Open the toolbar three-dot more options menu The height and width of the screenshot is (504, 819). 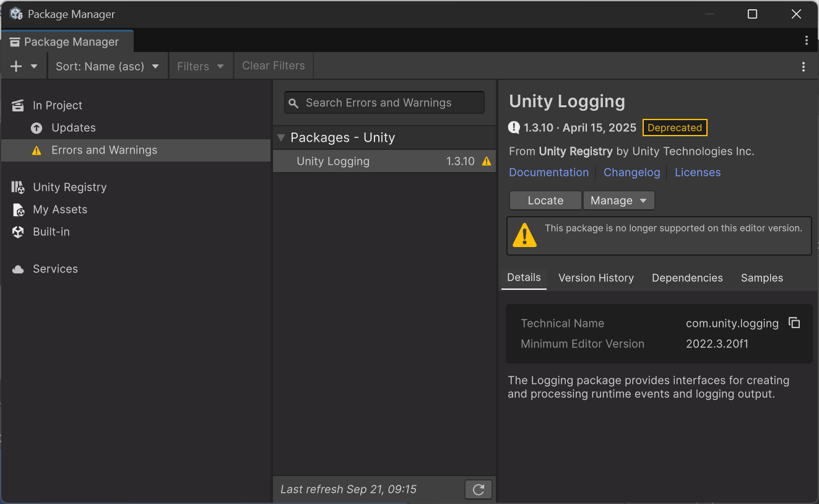804,67
